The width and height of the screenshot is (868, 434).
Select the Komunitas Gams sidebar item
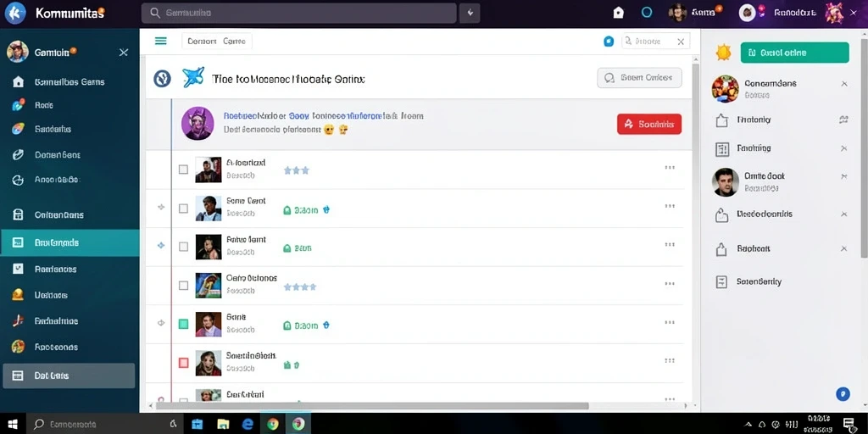pos(70,82)
